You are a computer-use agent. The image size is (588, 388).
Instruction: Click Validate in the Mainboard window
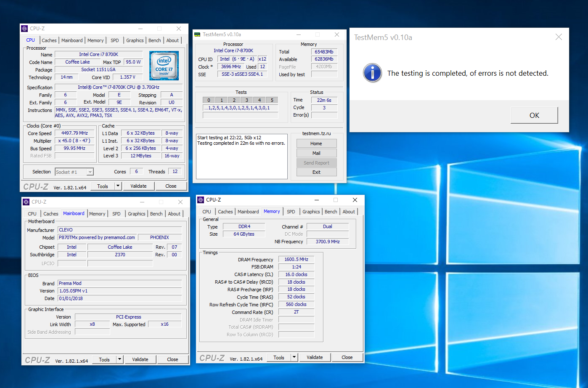coord(140,359)
